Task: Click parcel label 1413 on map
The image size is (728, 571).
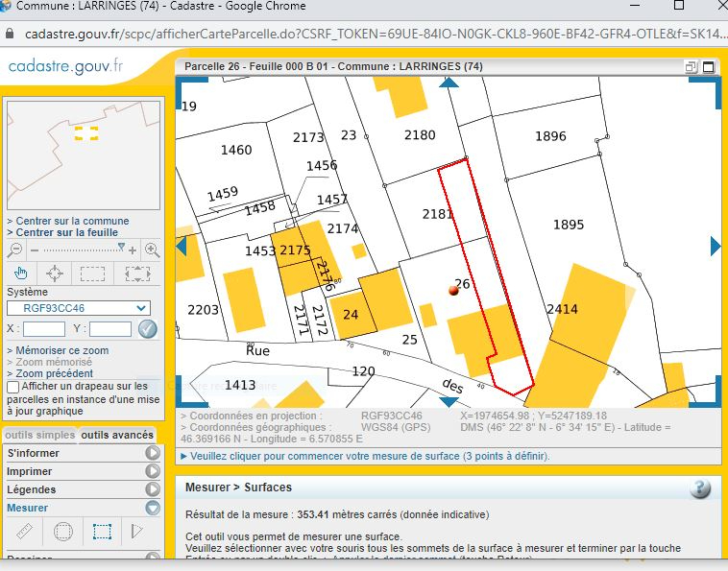Action: point(240,385)
